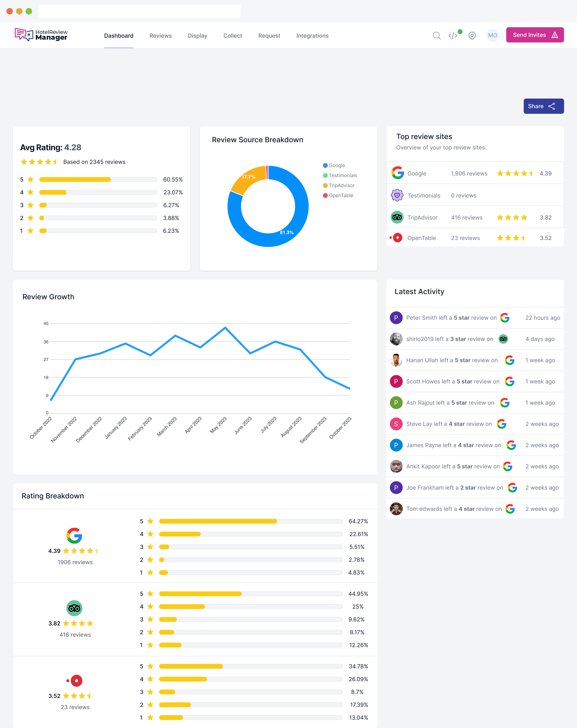Screen dimensions: 577x728
Task: Click '4 days ago' timestamp
Action: coord(540,339)
